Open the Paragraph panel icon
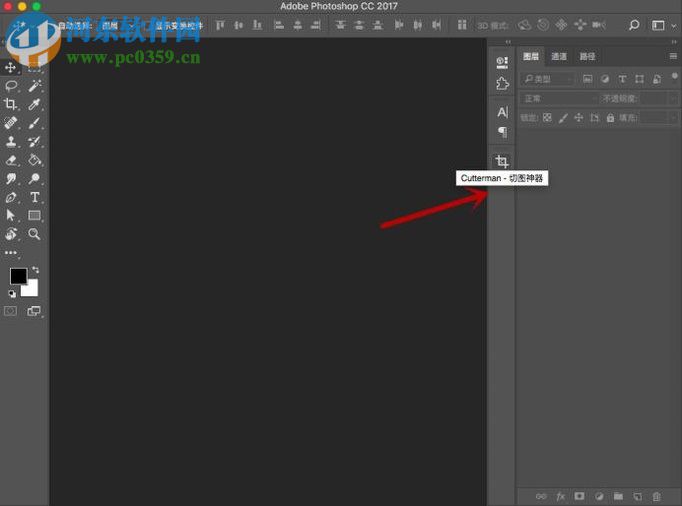The image size is (682, 506). tap(502, 132)
